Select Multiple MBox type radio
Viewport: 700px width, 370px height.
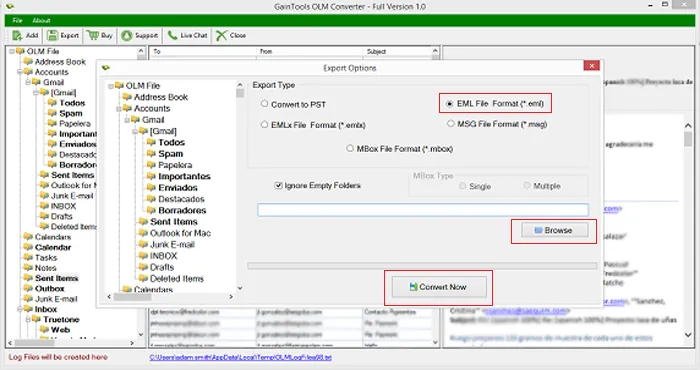click(x=527, y=185)
